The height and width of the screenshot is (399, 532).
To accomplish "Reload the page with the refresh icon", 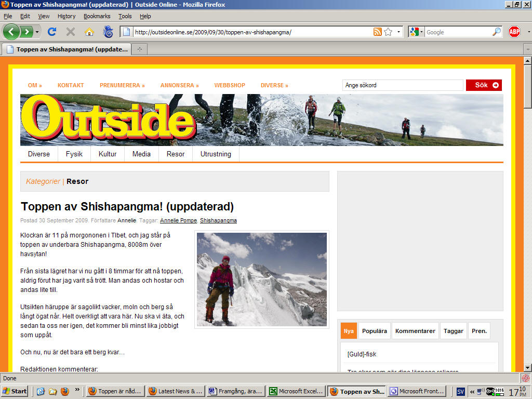I will [x=52, y=32].
